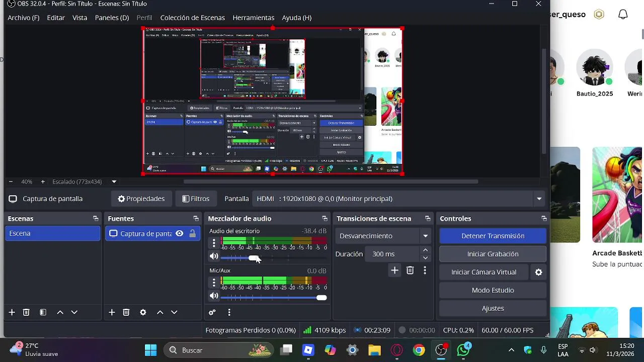This screenshot has height=362, width=644.
Task: Adjust Audio del escritorio volume slider
Action: [274, 258]
